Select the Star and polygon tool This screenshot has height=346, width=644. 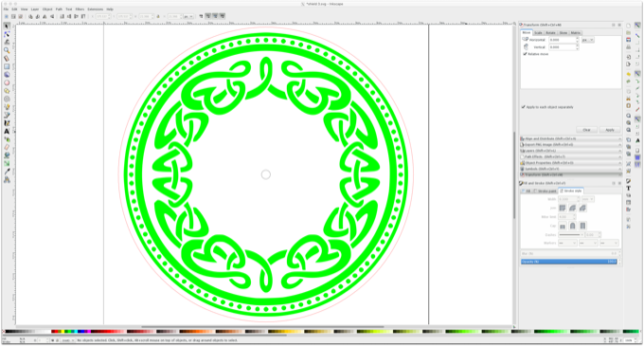click(x=7, y=91)
